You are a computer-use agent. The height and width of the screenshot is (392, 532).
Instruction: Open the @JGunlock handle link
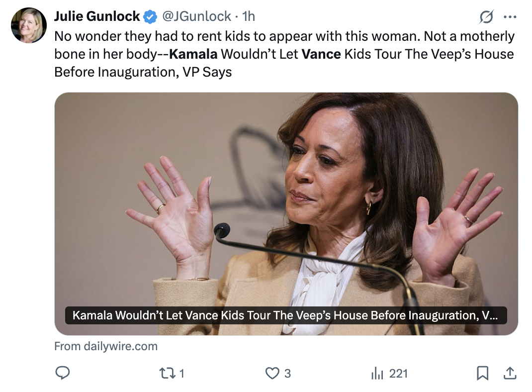coord(196,16)
